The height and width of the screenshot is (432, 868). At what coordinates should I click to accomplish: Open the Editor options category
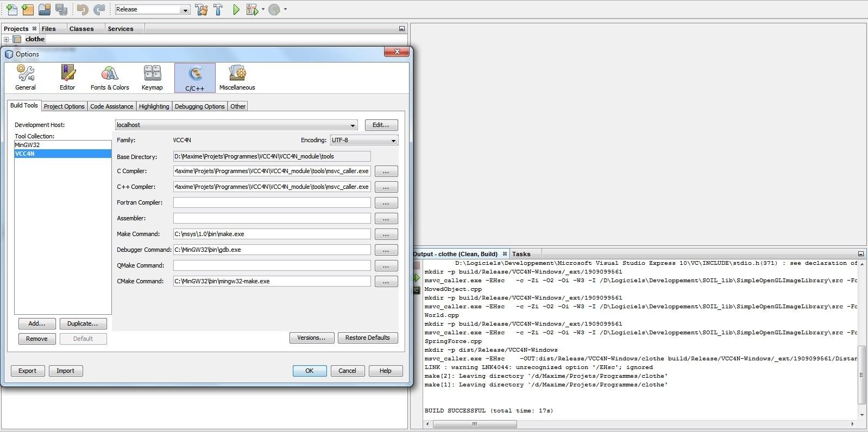tap(67, 78)
